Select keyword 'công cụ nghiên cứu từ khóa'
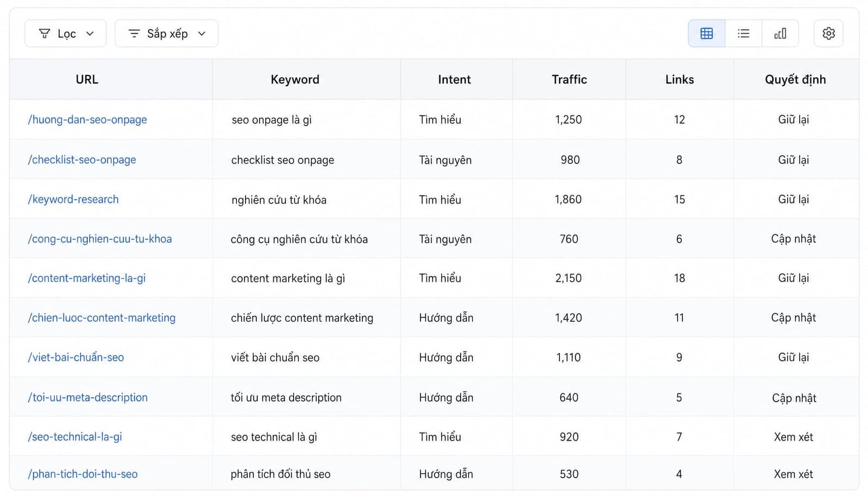This screenshot has height=496, width=868. [299, 239]
